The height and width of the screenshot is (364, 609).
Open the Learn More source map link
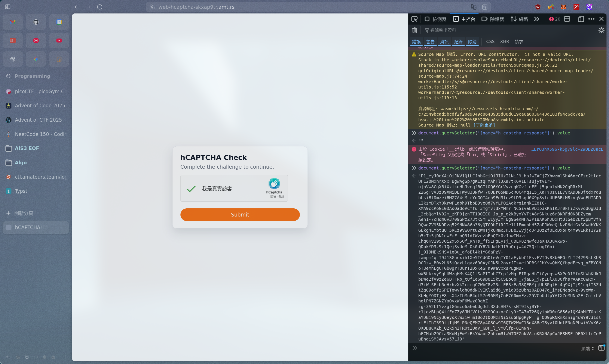click(x=484, y=125)
